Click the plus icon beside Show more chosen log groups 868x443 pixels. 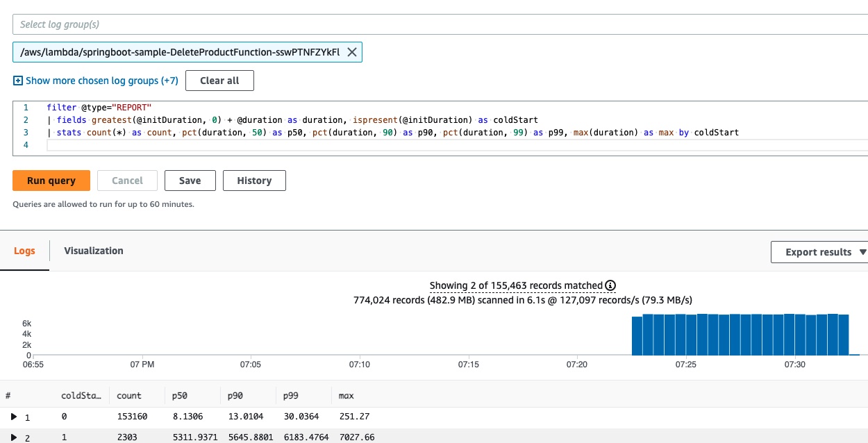18,81
